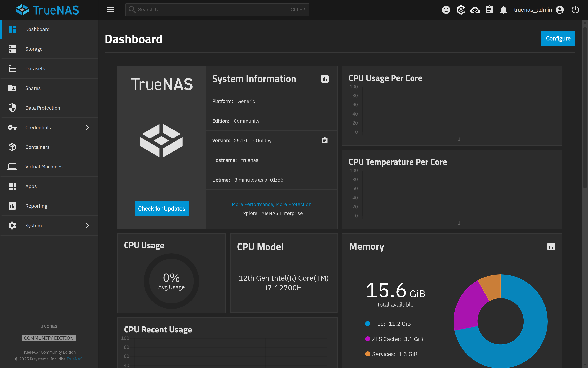Screen dimensions: 588x368
Task: Select Data Protection in sidebar
Action: tap(49, 108)
